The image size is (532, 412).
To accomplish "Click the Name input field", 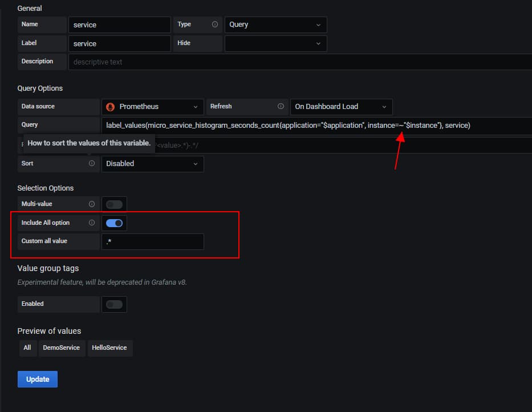I will (x=119, y=25).
